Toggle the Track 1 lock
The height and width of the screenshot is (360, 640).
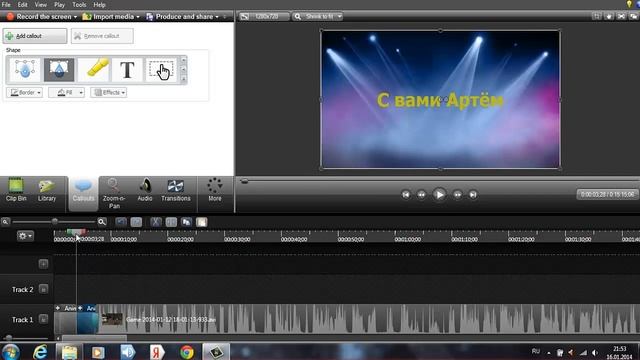pyautogui.click(x=43, y=320)
